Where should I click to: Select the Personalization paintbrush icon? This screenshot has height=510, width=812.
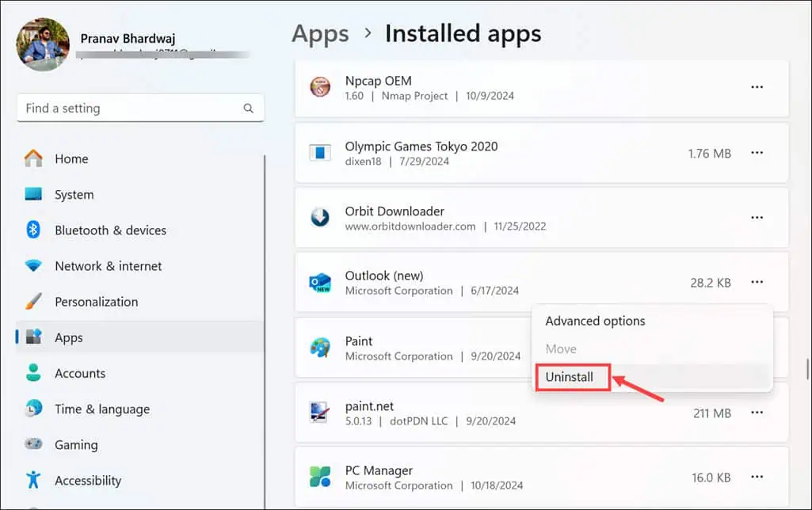(32, 301)
